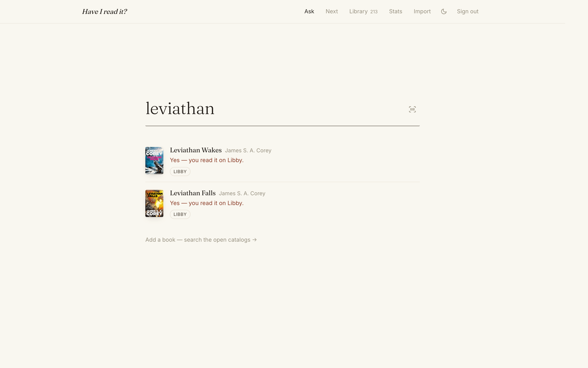Image resolution: width=588 pixels, height=368 pixels.
Task: Click the Leviathan Wakes title
Action: point(196,150)
